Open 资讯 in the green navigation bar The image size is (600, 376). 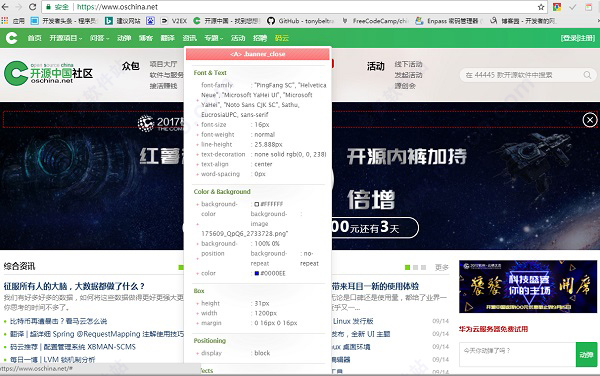pos(189,38)
